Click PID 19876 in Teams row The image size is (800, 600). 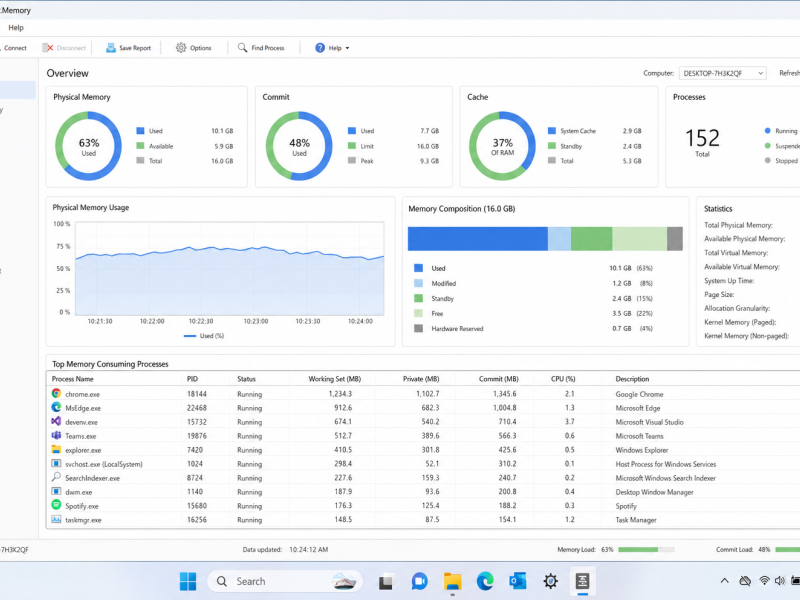click(x=196, y=436)
